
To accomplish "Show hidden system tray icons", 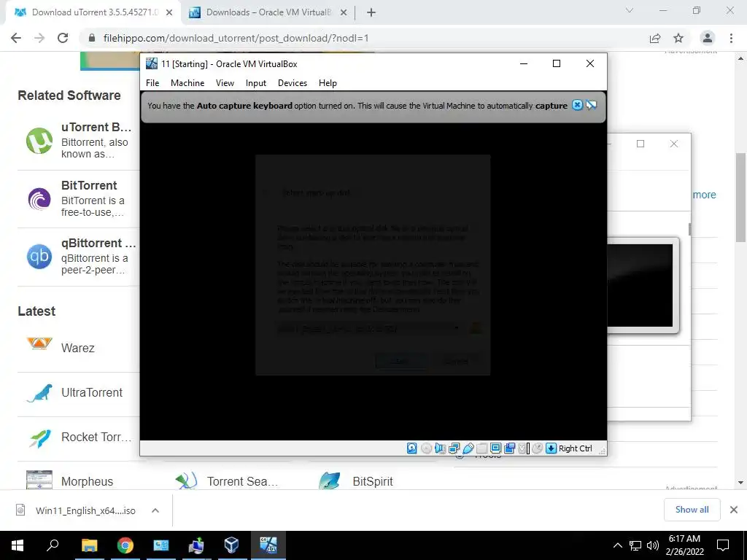I will (617, 545).
